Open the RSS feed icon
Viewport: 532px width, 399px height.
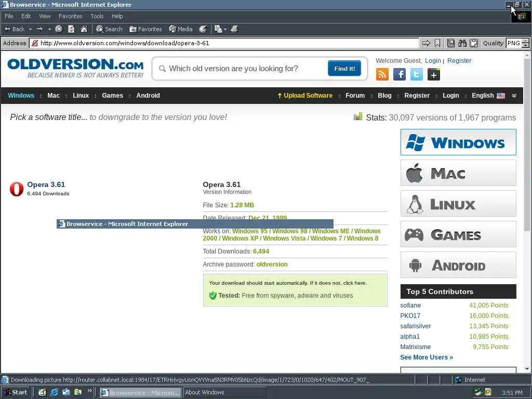[382, 74]
